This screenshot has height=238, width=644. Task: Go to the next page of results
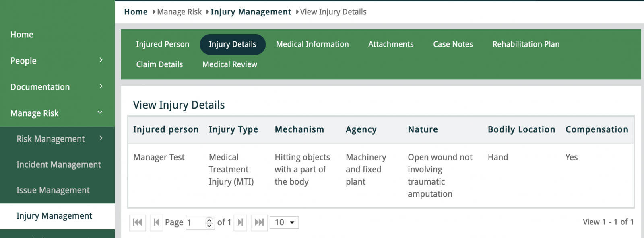click(x=240, y=222)
